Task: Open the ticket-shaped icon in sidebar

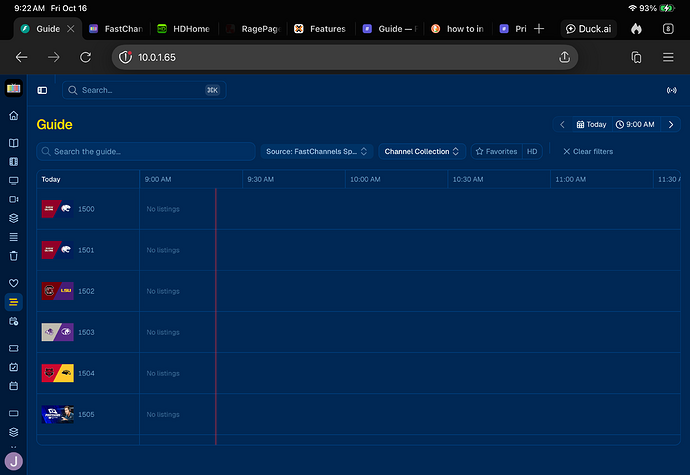Action: [14, 348]
